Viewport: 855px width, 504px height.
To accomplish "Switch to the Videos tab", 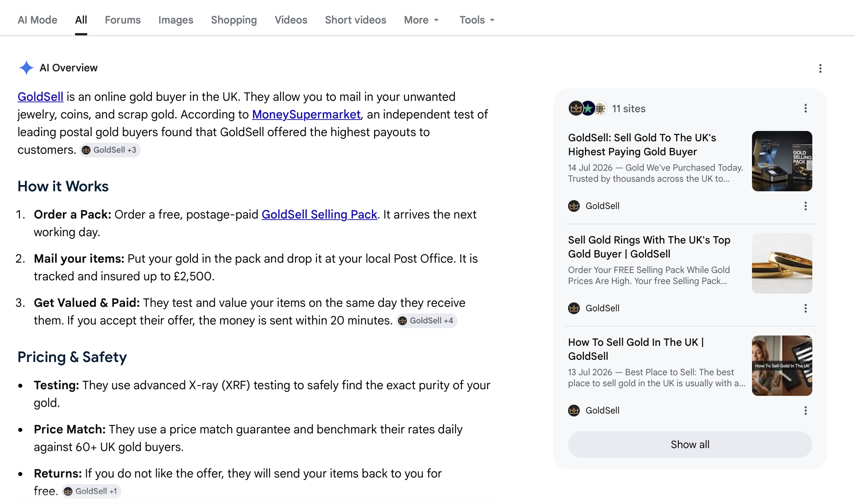I will (x=291, y=20).
